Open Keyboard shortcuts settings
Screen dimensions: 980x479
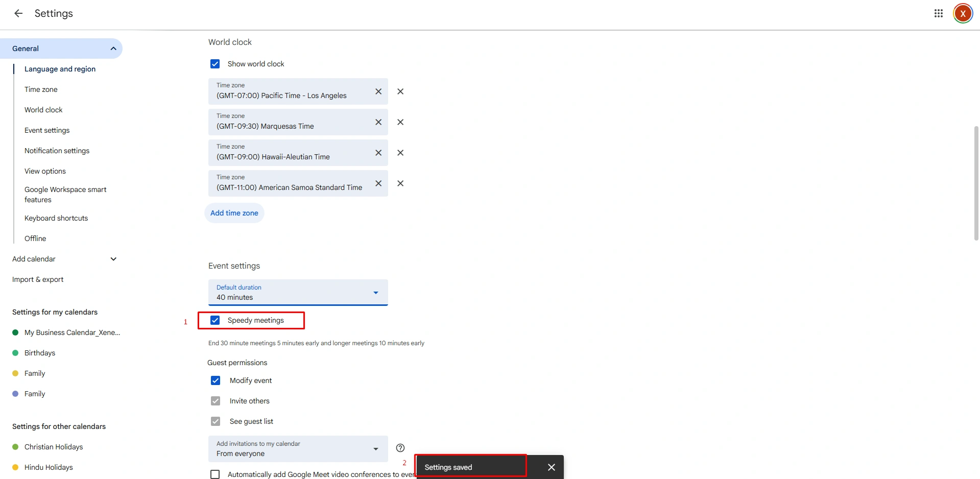pyautogui.click(x=56, y=218)
